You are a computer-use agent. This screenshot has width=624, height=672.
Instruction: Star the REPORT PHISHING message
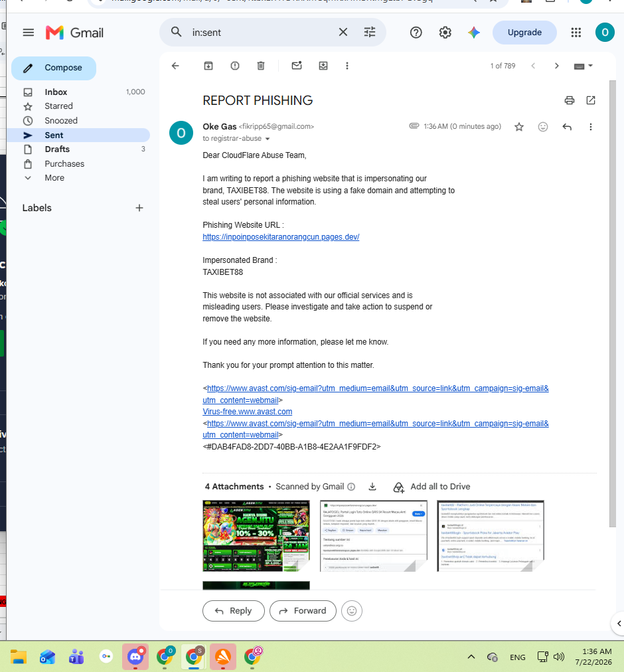click(519, 127)
